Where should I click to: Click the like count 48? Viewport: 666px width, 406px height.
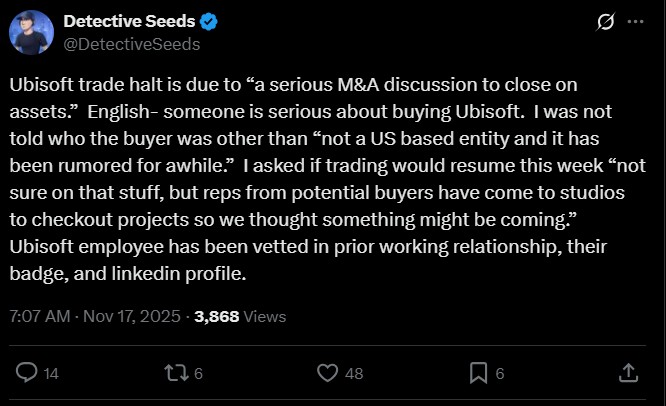tap(352, 374)
